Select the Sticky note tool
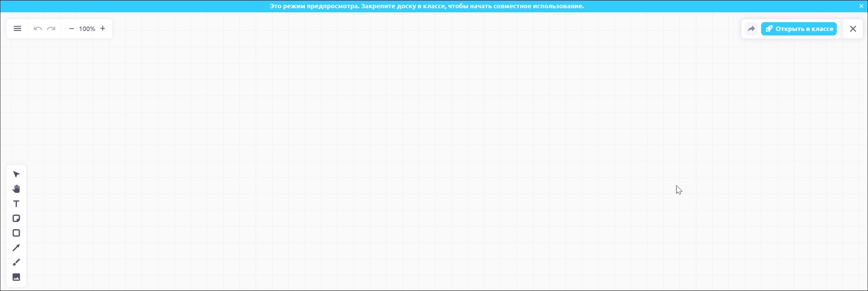This screenshot has height=291, width=868. pos(16,218)
